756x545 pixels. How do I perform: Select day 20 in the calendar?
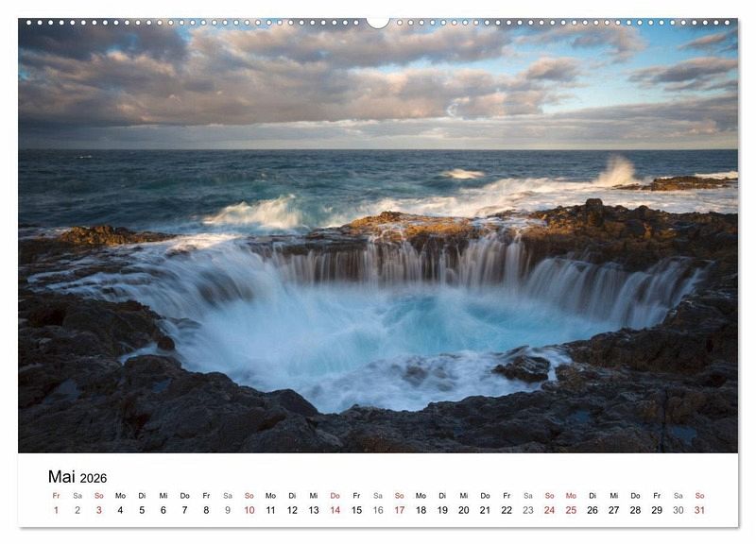coord(464,510)
